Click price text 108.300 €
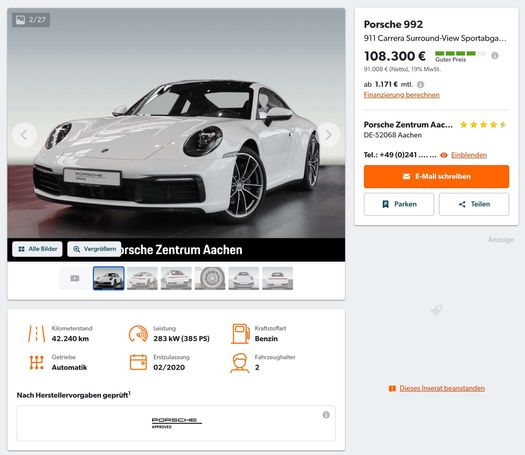Image resolution: width=525 pixels, height=455 pixels. 394,56
